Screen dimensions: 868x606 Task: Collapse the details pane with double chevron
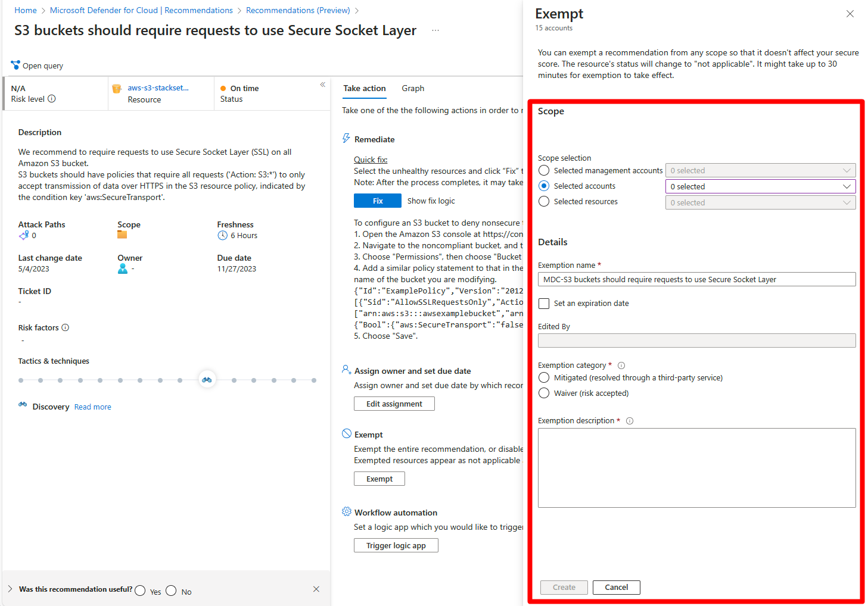[x=323, y=85]
